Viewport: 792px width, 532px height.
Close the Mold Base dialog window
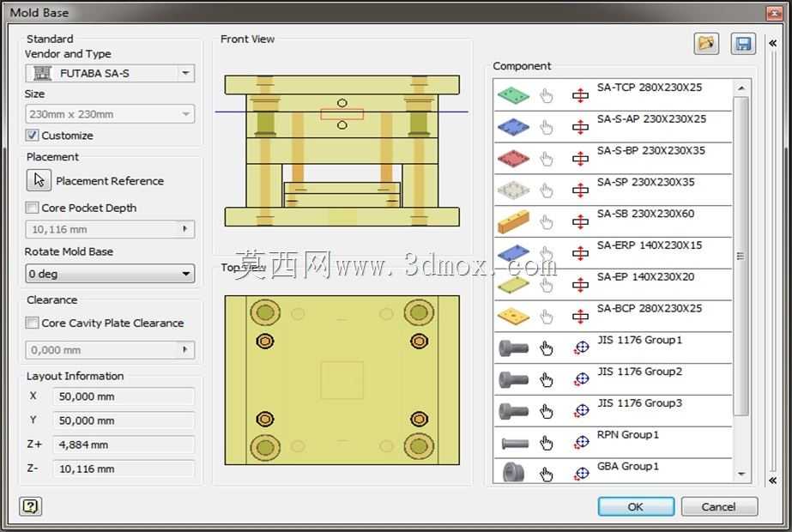(x=774, y=13)
